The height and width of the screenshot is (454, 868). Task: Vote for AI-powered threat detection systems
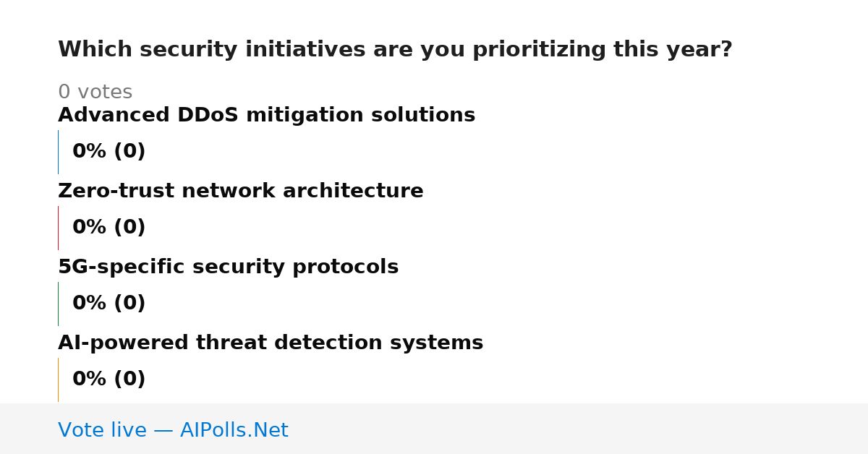[x=271, y=343]
